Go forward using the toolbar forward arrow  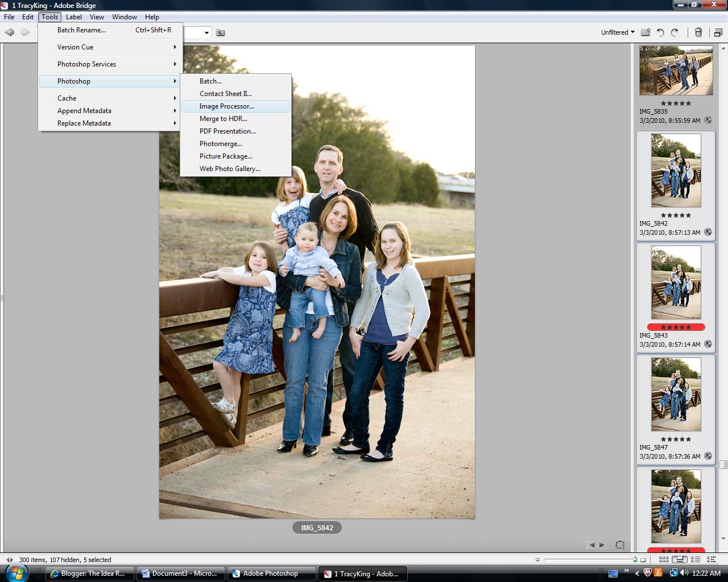[25, 32]
